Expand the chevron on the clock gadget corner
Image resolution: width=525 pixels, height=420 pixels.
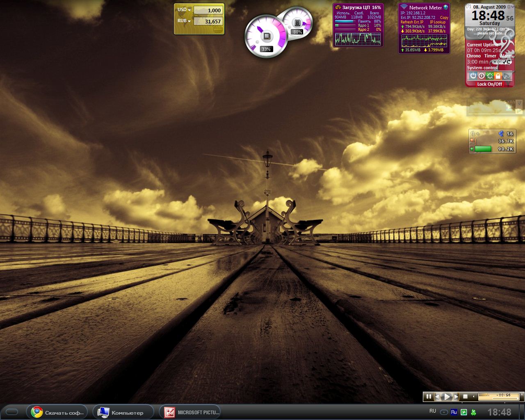(512, 7)
